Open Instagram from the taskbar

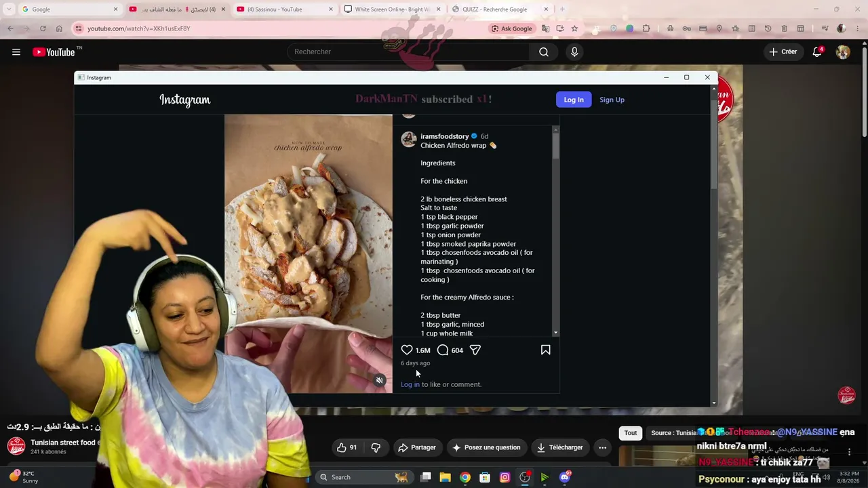[x=505, y=477]
